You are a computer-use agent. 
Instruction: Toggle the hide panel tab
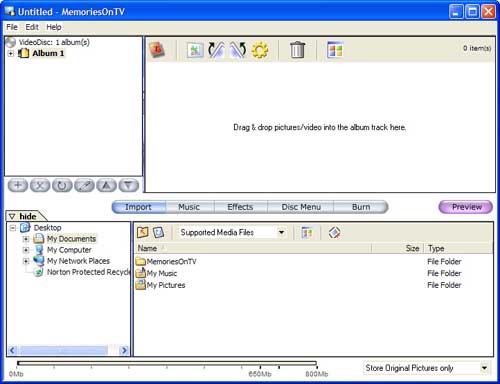(23, 216)
